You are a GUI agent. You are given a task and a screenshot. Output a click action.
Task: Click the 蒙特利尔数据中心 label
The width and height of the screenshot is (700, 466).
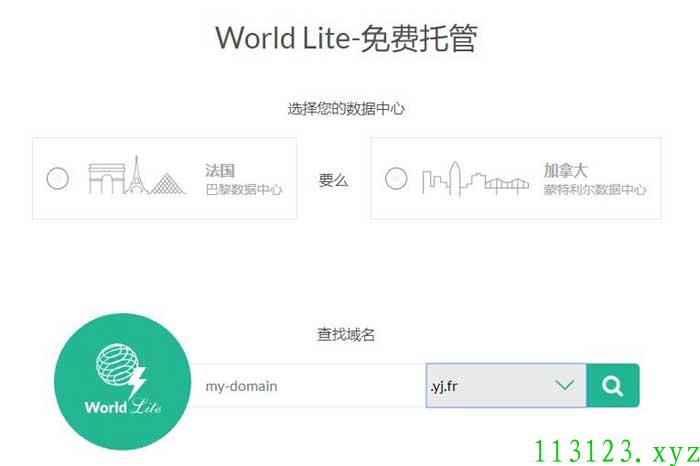tap(595, 190)
